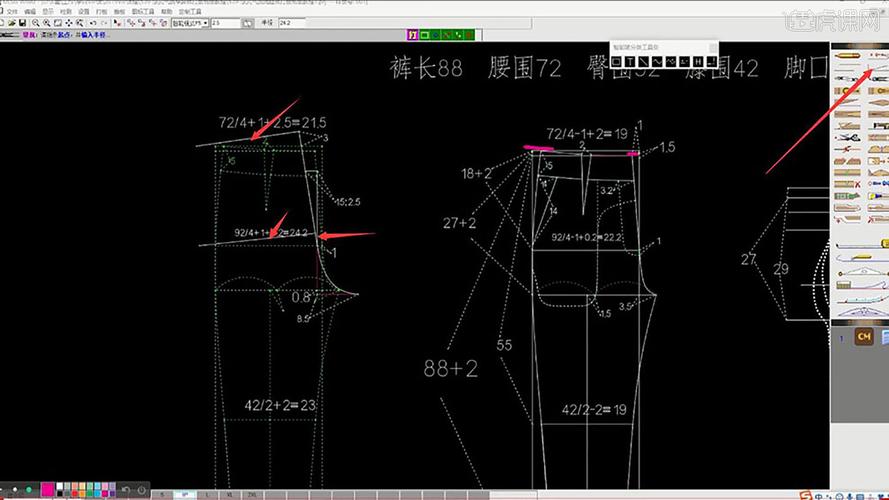Select the white dot brush size
This screenshot has width=889, height=500.
(x=15, y=489)
